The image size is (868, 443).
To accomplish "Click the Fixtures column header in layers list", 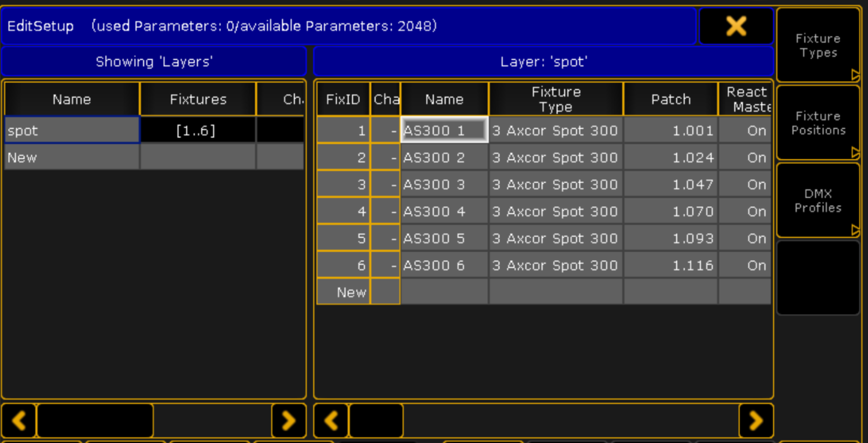I will (x=198, y=99).
